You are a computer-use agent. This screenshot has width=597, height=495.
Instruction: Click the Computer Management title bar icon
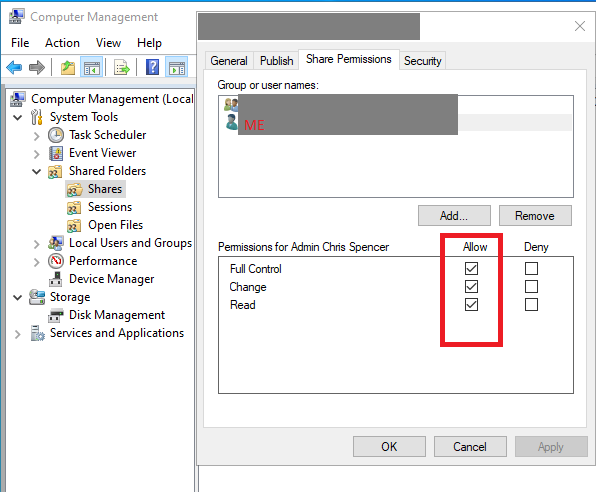tap(16, 16)
